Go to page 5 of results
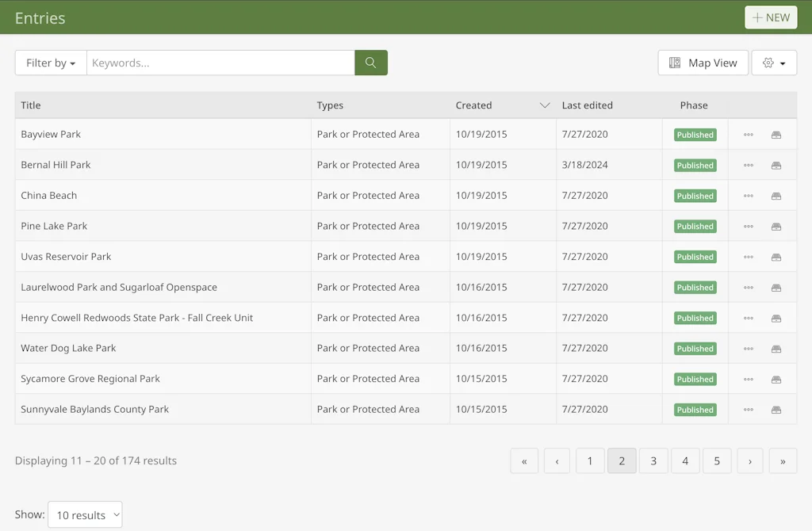This screenshot has height=531, width=812. pyautogui.click(x=717, y=460)
